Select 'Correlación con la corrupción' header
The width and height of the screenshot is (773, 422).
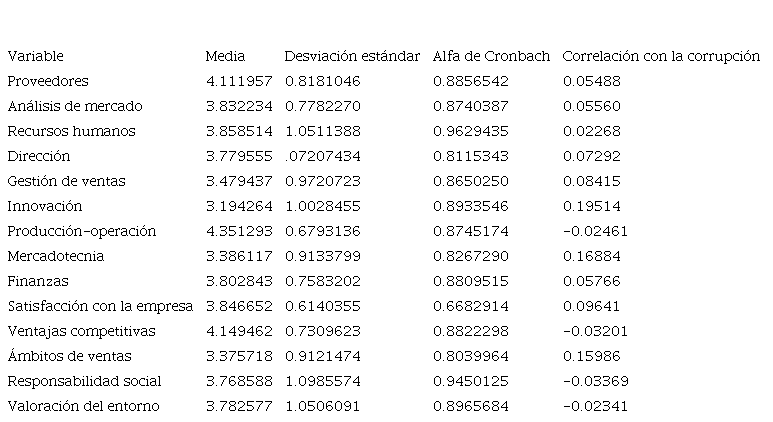coord(661,56)
